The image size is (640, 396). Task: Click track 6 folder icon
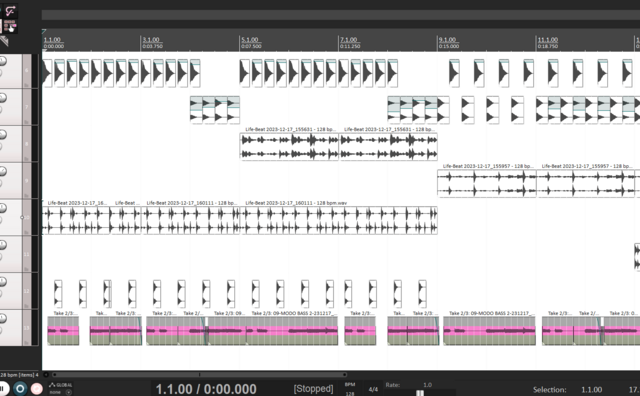point(27,85)
